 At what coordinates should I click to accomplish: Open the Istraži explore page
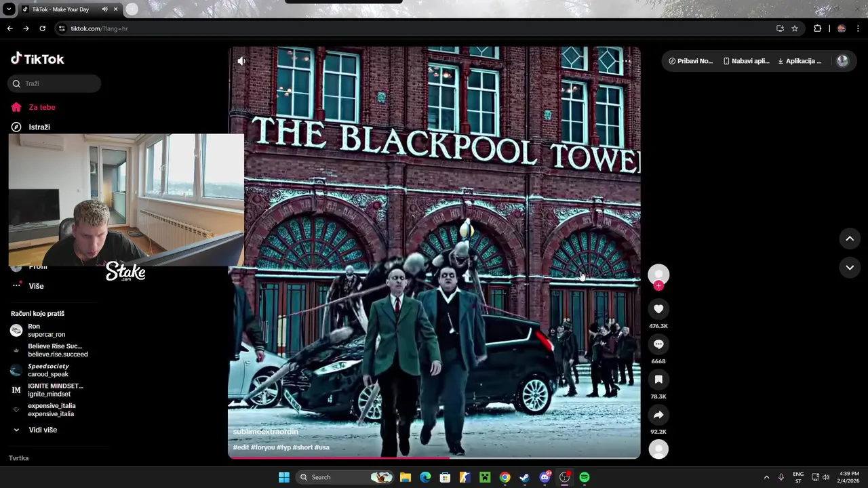click(39, 127)
